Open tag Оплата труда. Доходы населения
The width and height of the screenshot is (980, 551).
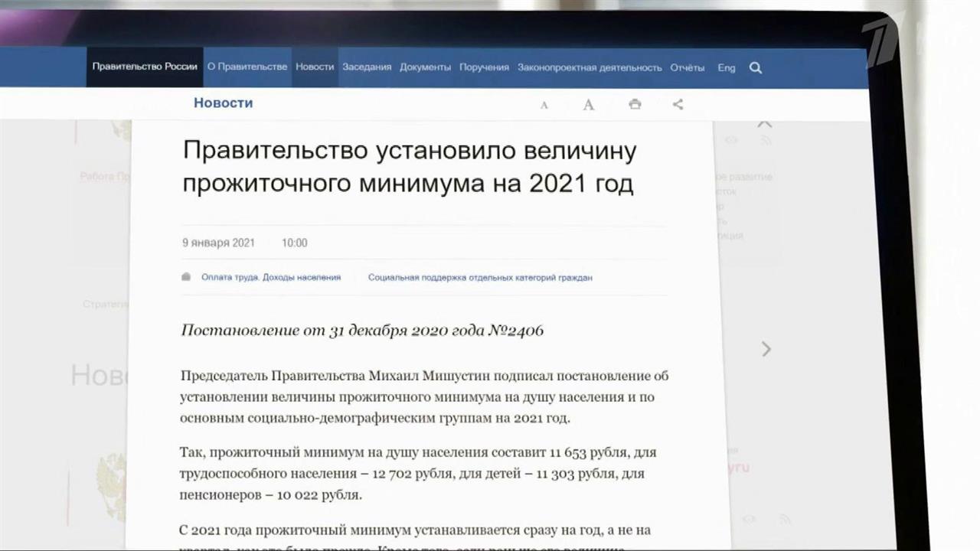271,277
